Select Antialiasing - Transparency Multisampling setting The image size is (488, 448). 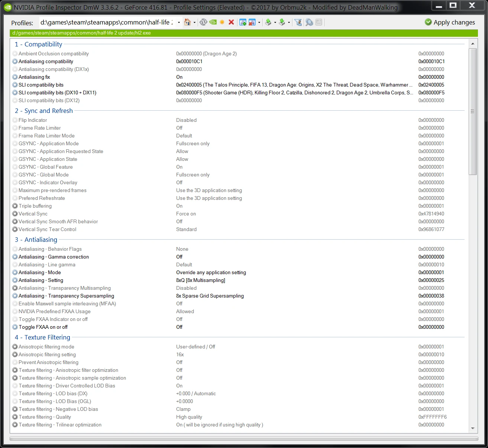(65, 288)
